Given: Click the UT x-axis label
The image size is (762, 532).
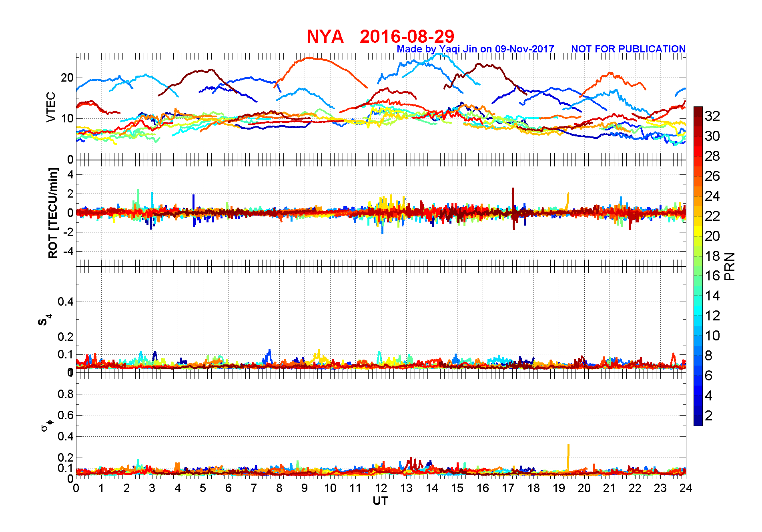Looking at the screenshot, I should click(x=380, y=501).
